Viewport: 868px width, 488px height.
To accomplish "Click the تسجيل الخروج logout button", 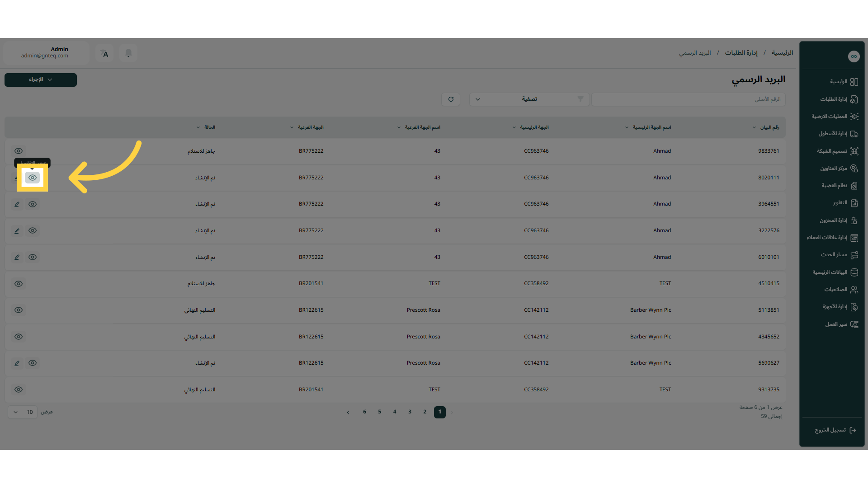I will (x=835, y=430).
